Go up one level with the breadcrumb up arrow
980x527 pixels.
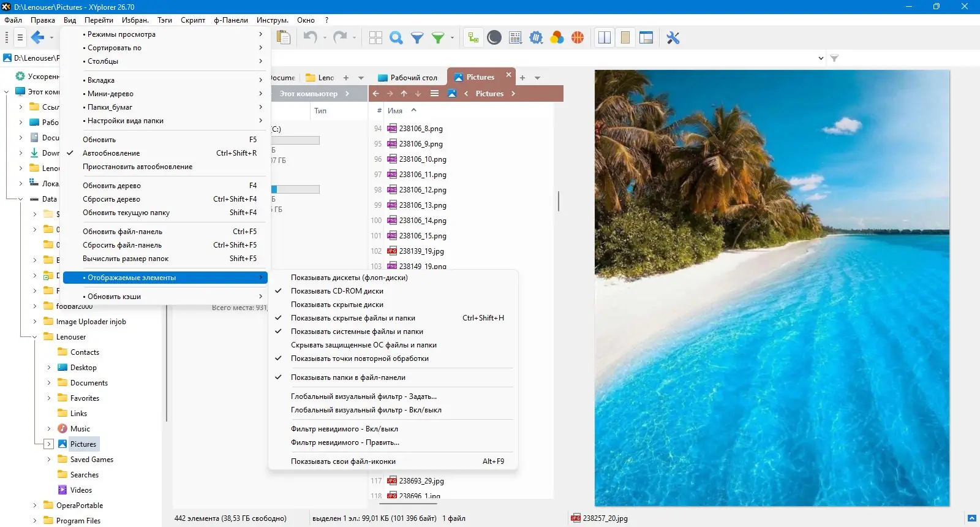pyautogui.click(x=404, y=94)
